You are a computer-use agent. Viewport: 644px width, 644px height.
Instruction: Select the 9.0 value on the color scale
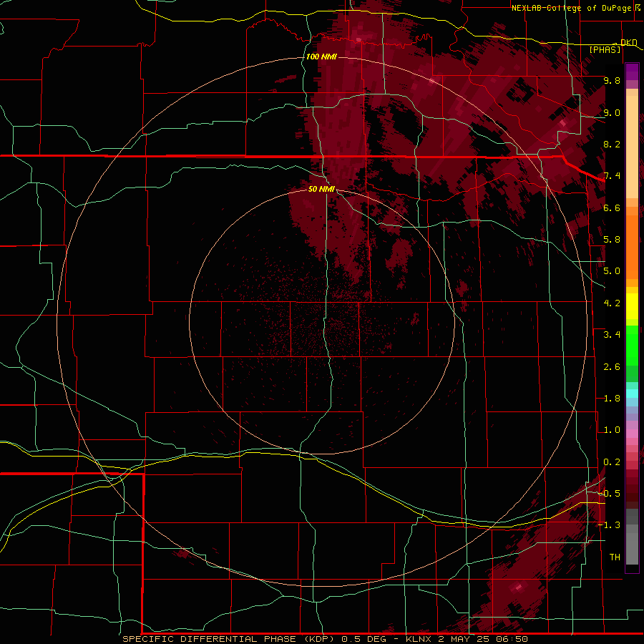612,112
